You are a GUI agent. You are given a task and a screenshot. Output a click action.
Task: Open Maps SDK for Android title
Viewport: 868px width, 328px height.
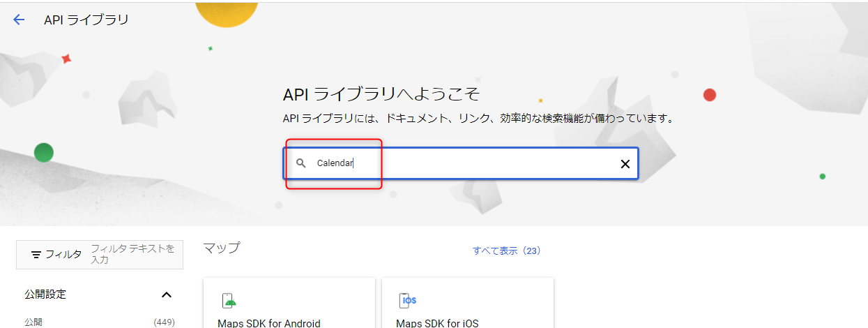pos(269,323)
